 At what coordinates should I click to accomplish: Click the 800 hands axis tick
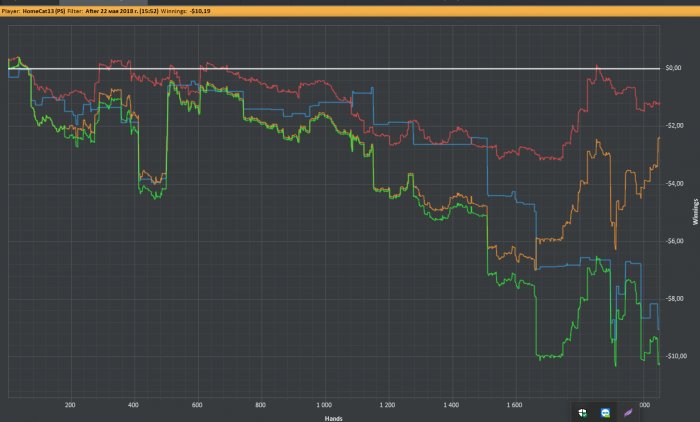260,405
